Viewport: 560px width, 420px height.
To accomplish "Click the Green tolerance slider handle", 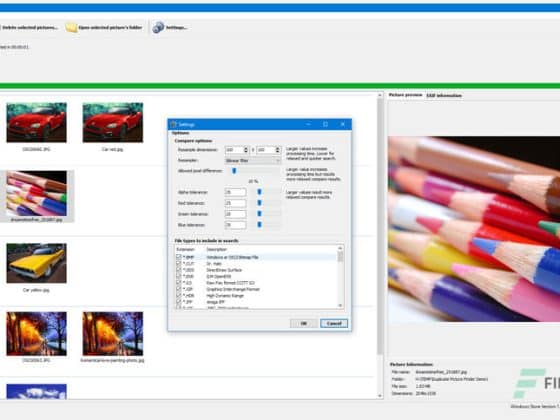I will [260, 214].
